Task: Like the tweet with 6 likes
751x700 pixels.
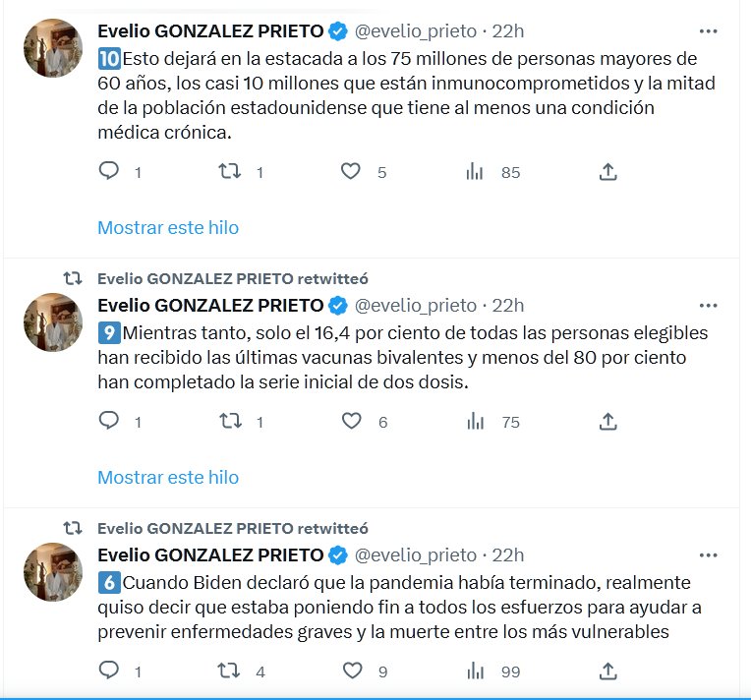Action: (351, 422)
